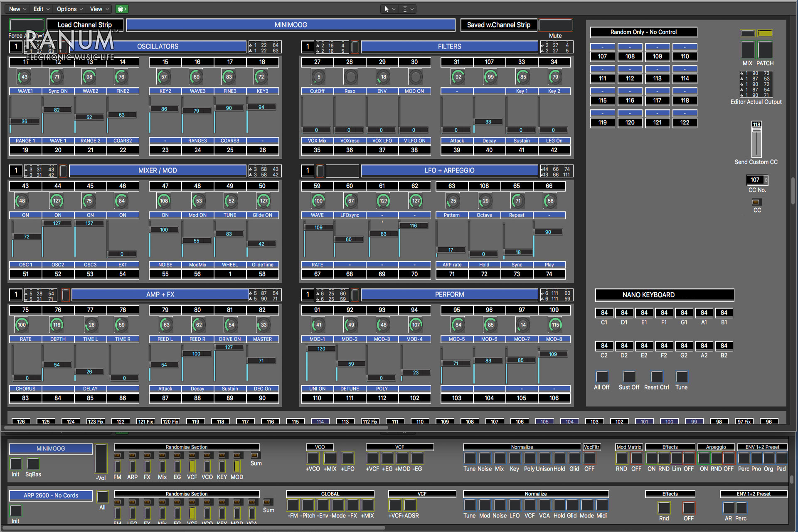Click the -EG pad in the VCF group
This screenshot has height=532, width=798.
pos(417,458)
